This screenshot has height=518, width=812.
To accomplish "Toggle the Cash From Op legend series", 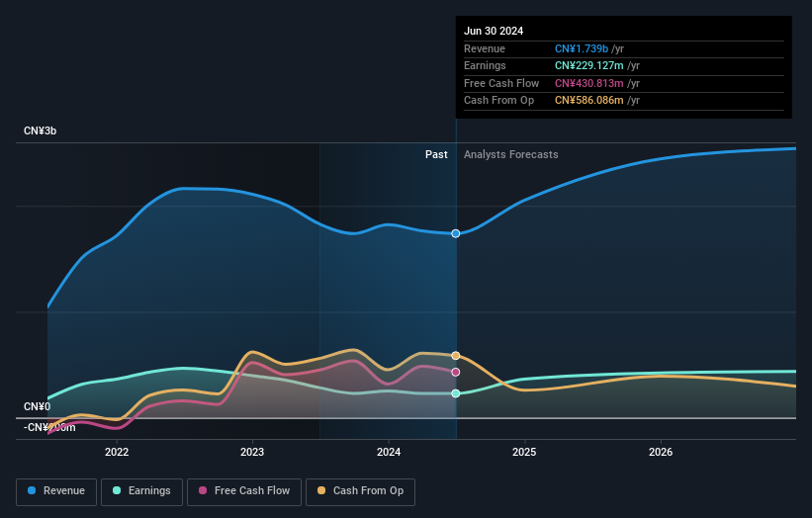I will 360,491.
